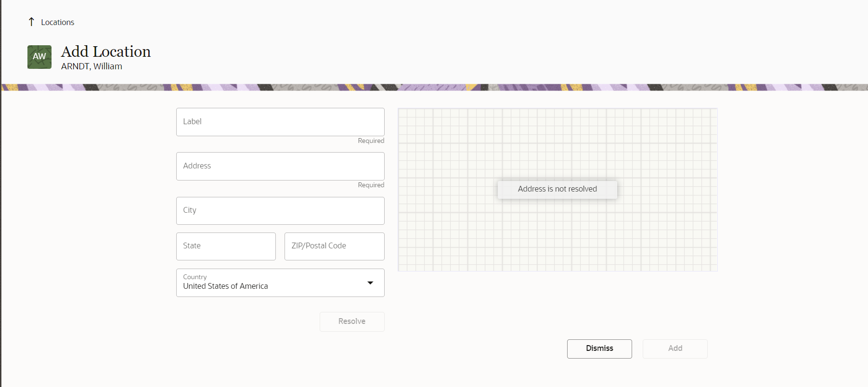The image size is (868, 387).
Task: Click the 'Address is not resolved' message
Action: pyautogui.click(x=557, y=189)
